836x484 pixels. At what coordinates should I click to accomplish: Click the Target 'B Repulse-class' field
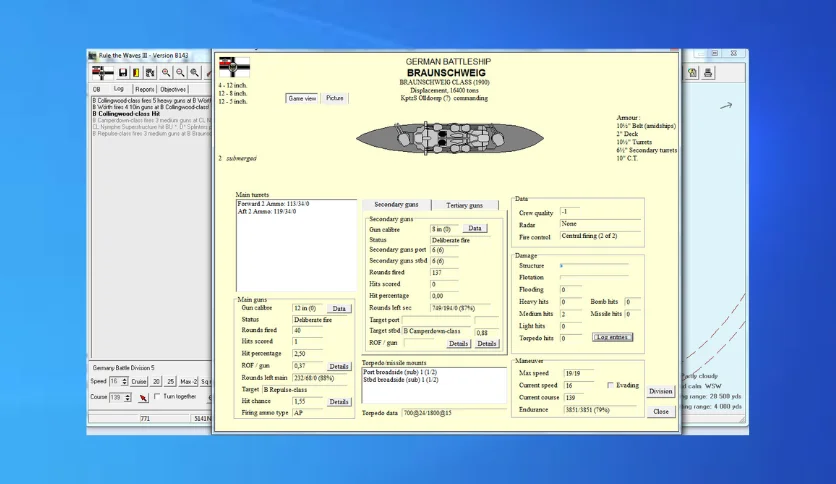coord(304,390)
